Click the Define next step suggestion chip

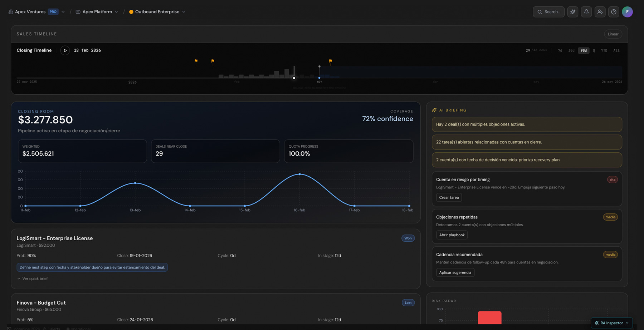pos(92,267)
